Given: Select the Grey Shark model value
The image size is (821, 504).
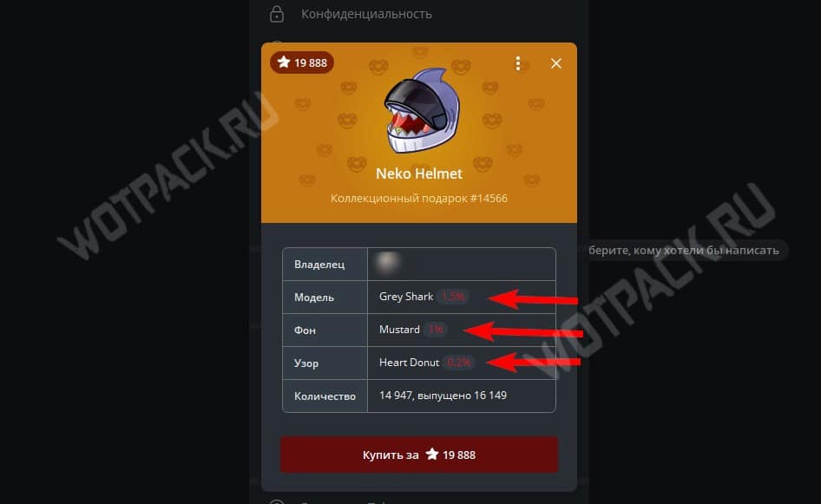Looking at the screenshot, I should (406, 297).
